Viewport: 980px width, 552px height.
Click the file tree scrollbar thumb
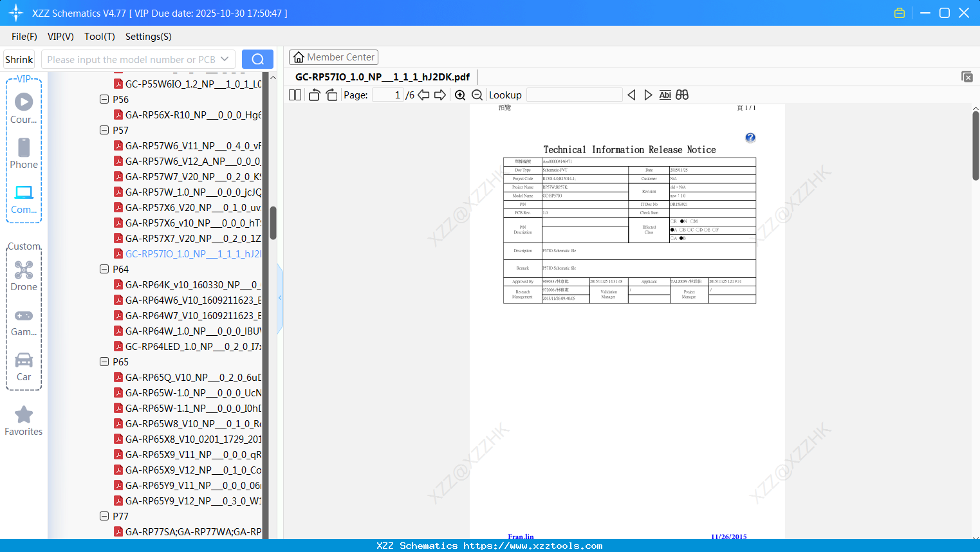tap(273, 223)
